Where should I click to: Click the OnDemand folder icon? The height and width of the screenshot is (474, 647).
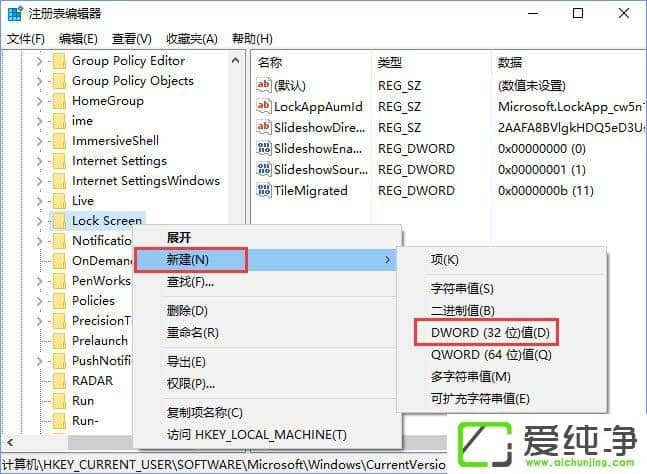pyautogui.click(x=59, y=261)
